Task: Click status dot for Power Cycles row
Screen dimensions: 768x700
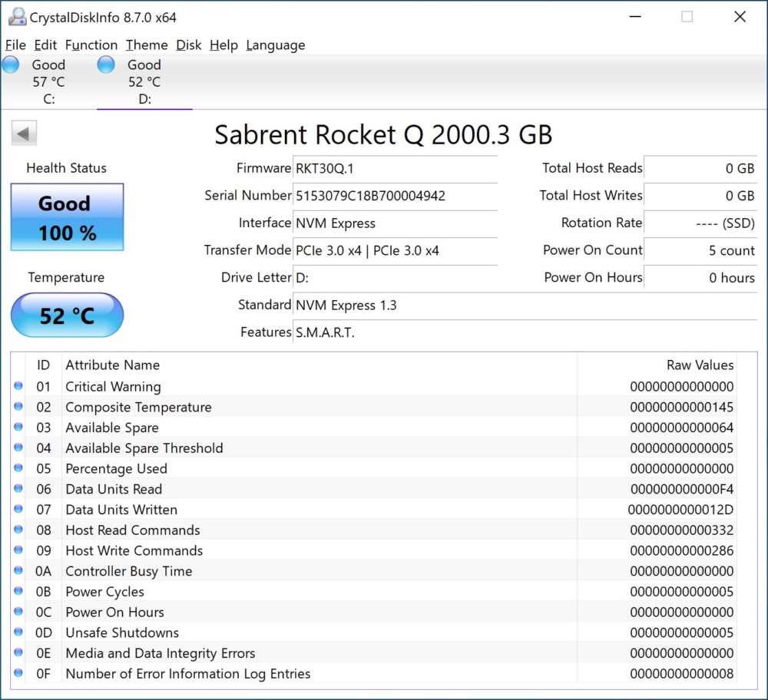Action: coord(18,591)
